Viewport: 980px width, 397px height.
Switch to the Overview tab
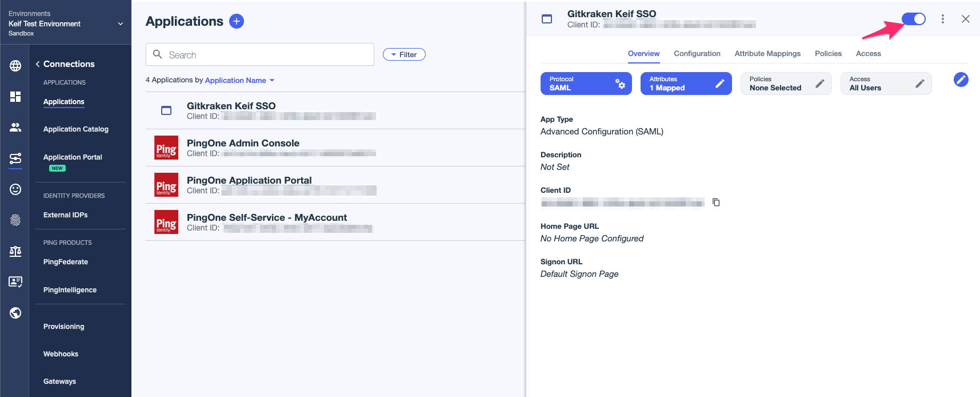(x=643, y=54)
